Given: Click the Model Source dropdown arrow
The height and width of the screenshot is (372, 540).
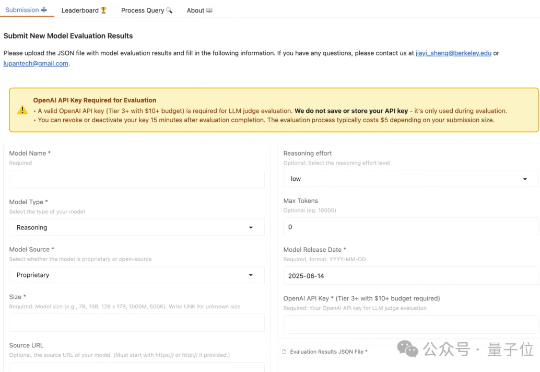Looking at the screenshot, I should click(x=251, y=275).
